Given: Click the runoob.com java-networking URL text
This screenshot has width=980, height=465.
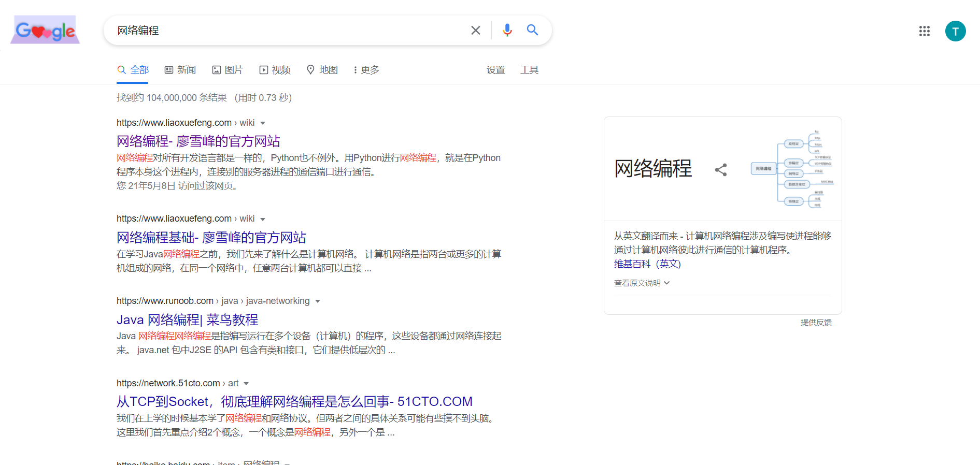Looking at the screenshot, I should (213, 301).
